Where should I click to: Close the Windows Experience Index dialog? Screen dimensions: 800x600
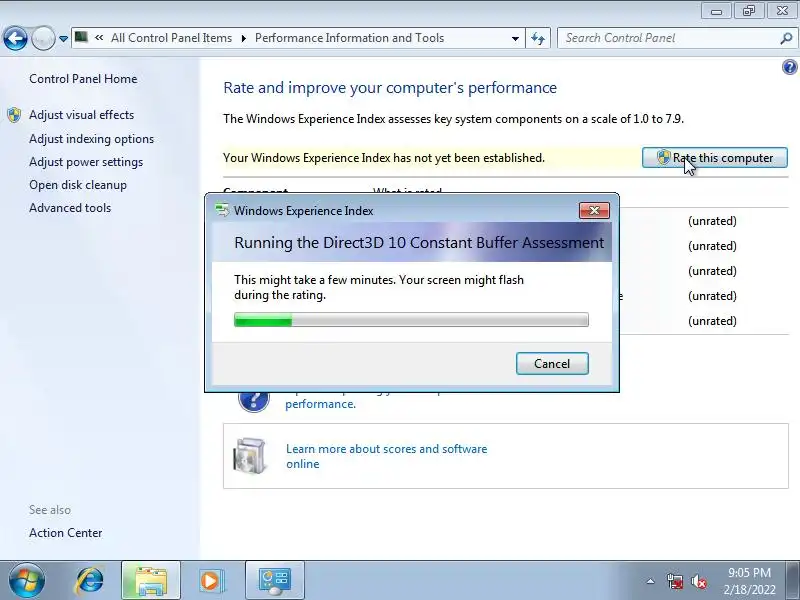tap(594, 211)
